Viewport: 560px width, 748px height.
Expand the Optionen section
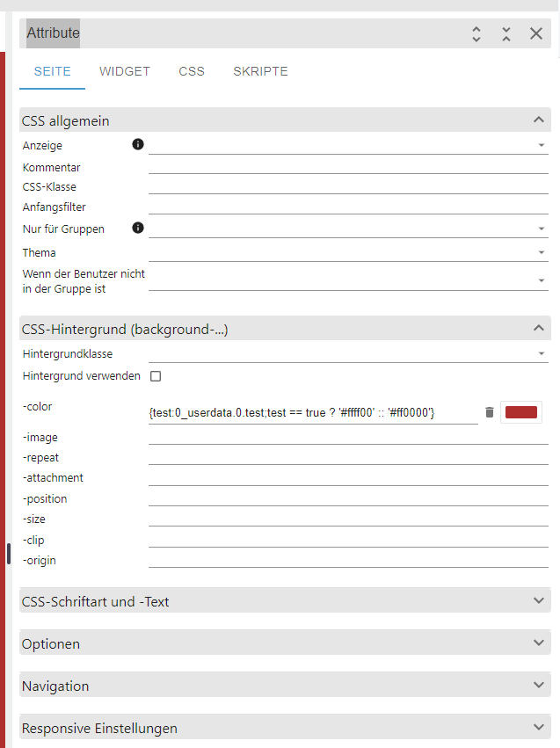pos(538,643)
